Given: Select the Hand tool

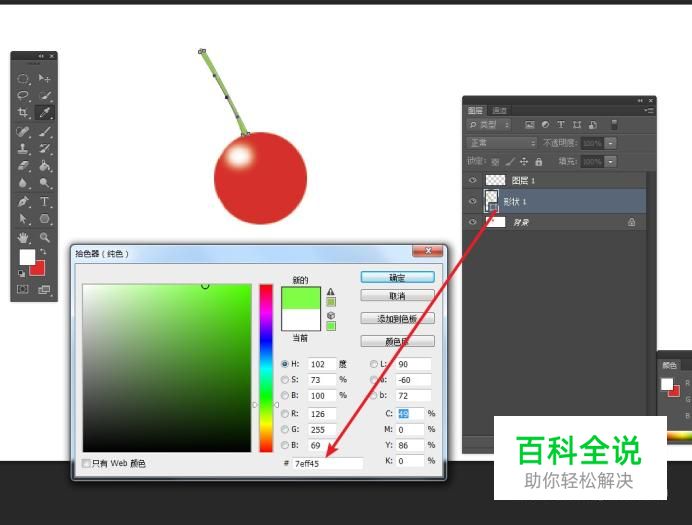Looking at the screenshot, I should [23, 238].
